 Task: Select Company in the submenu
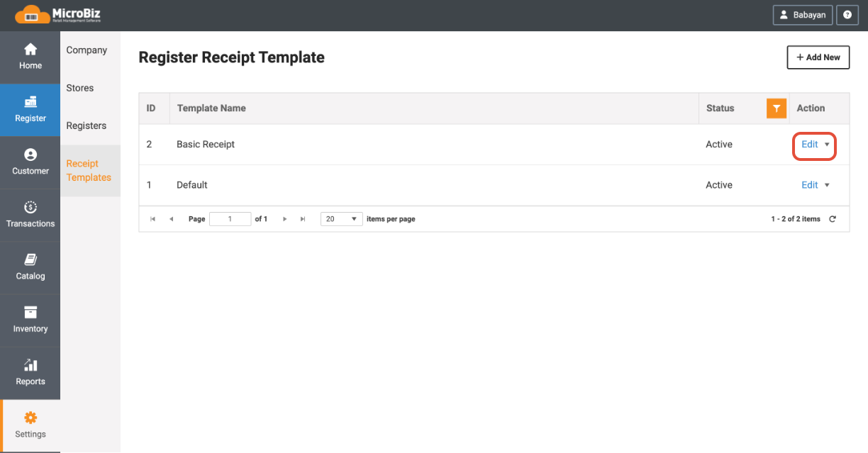[x=87, y=50]
